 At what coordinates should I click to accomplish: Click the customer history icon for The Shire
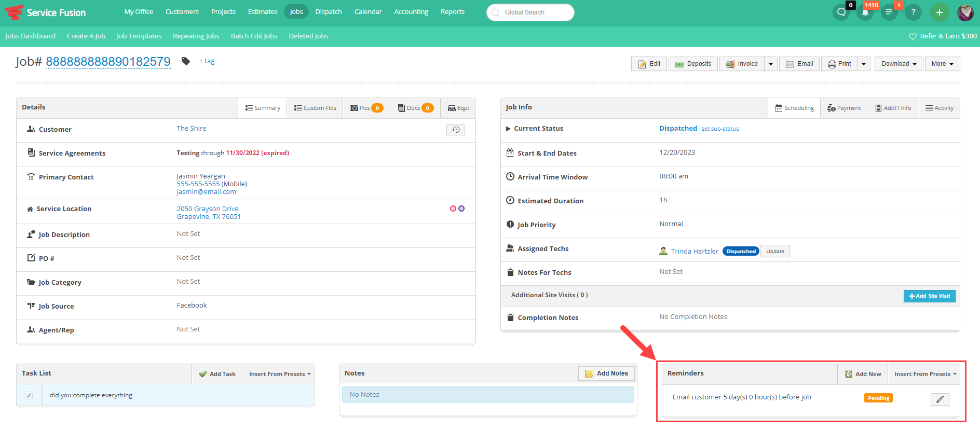point(456,130)
